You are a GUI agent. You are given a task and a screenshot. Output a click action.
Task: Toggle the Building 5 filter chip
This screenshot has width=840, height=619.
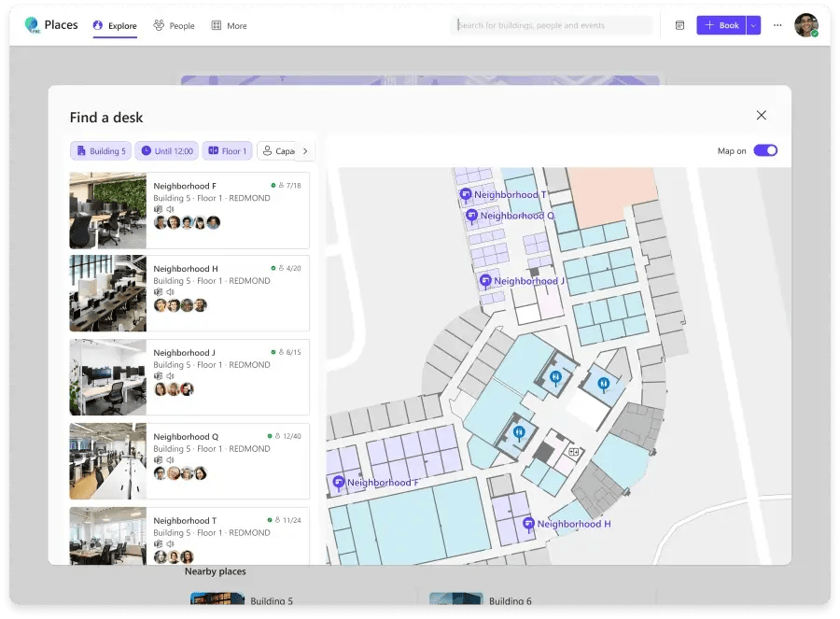100,150
